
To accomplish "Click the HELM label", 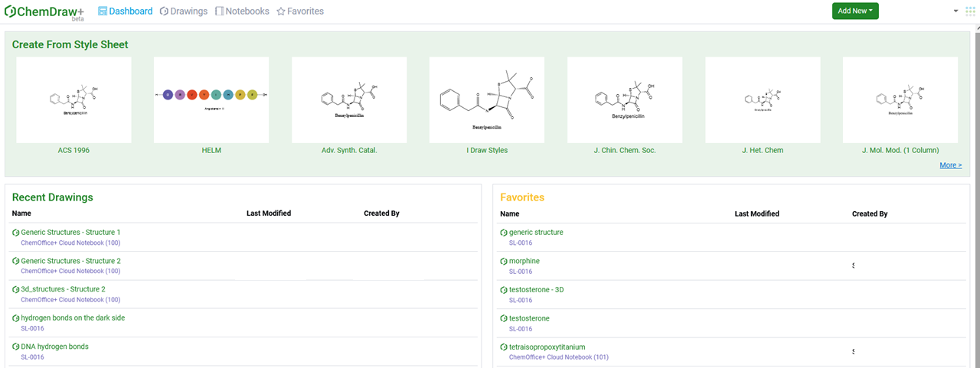I will pos(211,150).
